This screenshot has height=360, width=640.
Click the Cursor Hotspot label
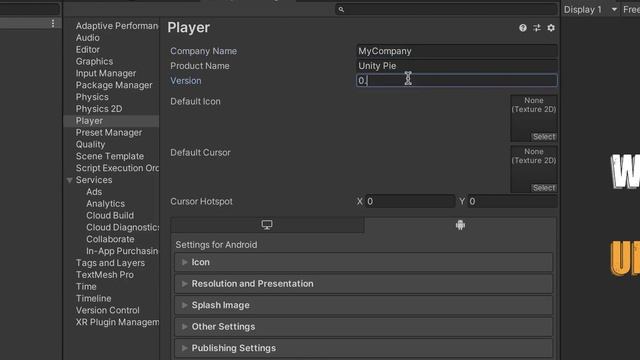coord(201,201)
